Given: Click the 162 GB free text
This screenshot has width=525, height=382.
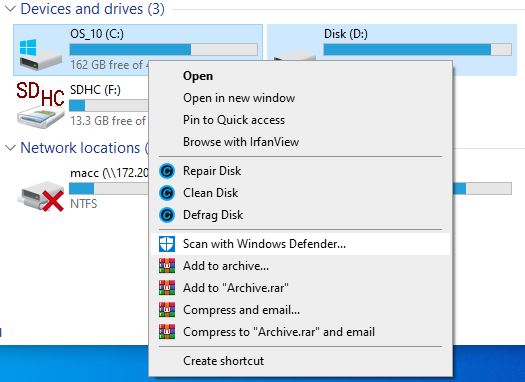Looking at the screenshot, I should click(x=109, y=65).
